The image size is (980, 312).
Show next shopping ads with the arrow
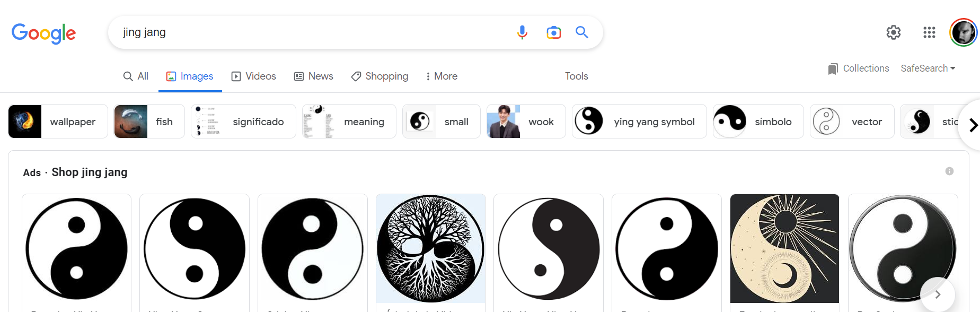pos(937,294)
